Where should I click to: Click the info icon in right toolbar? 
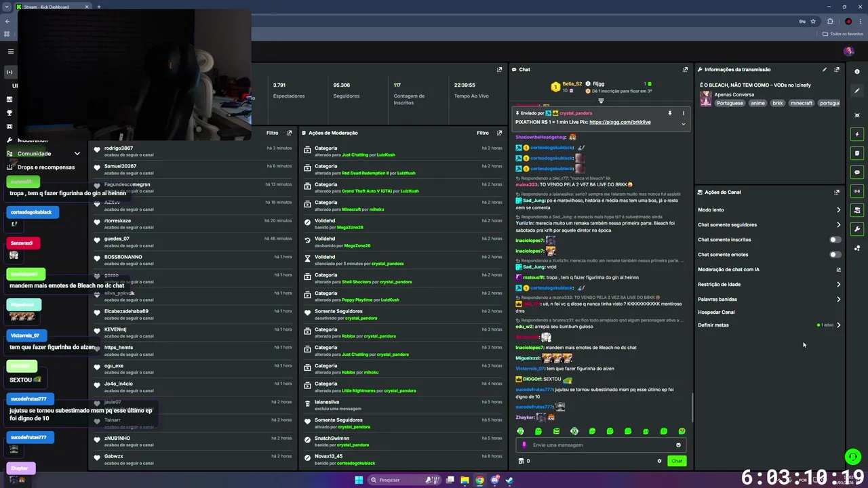(x=857, y=72)
